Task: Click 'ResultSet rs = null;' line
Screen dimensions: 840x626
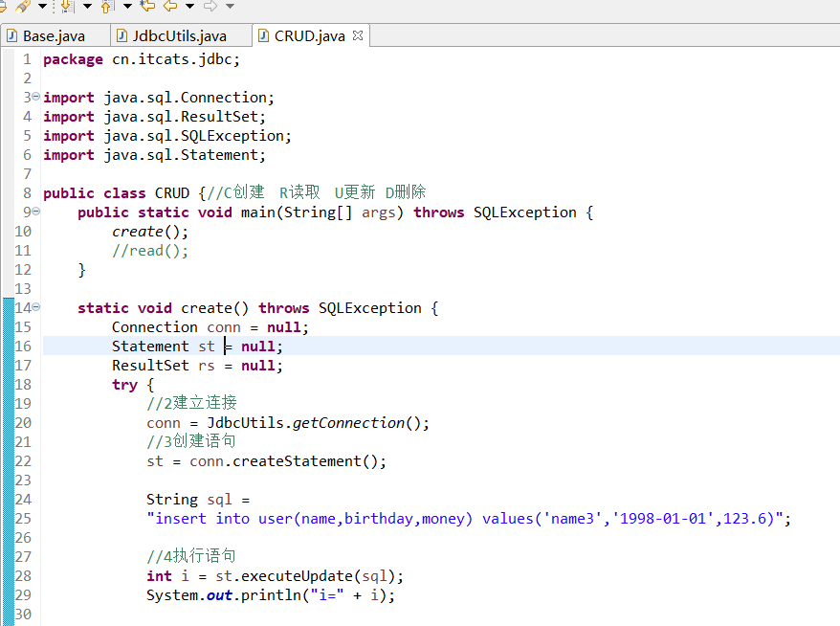Action: (197, 366)
